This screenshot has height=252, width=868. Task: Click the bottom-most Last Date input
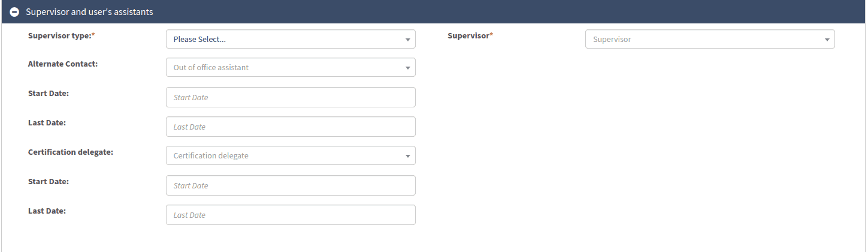(x=291, y=215)
